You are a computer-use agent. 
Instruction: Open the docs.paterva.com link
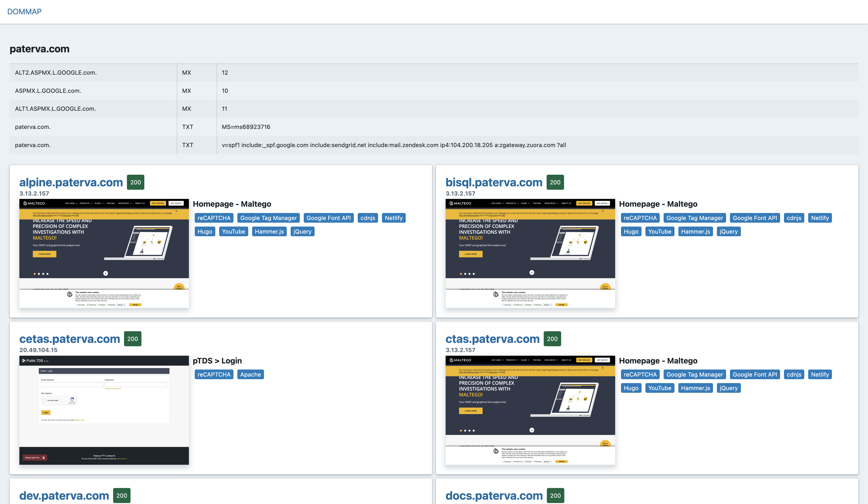(x=494, y=495)
